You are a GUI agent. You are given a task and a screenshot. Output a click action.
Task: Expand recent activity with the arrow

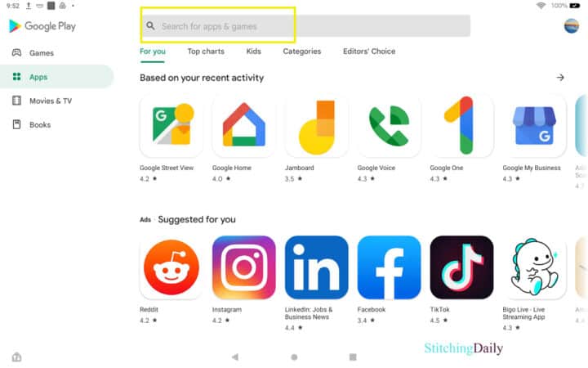[560, 78]
